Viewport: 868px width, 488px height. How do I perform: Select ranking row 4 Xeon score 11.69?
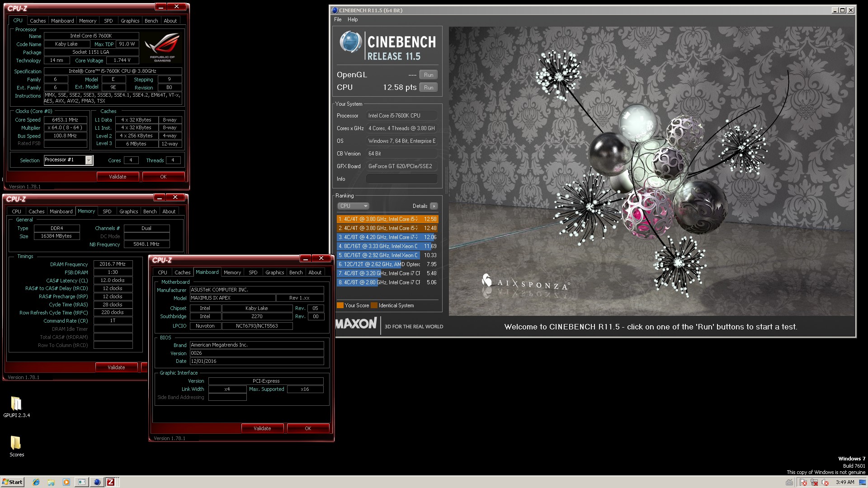pyautogui.click(x=387, y=246)
